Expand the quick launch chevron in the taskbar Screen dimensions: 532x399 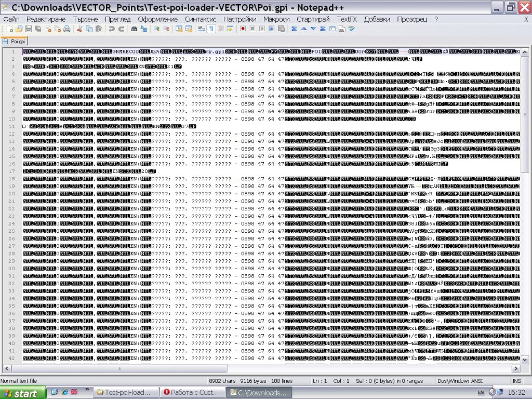pos(87,390)
